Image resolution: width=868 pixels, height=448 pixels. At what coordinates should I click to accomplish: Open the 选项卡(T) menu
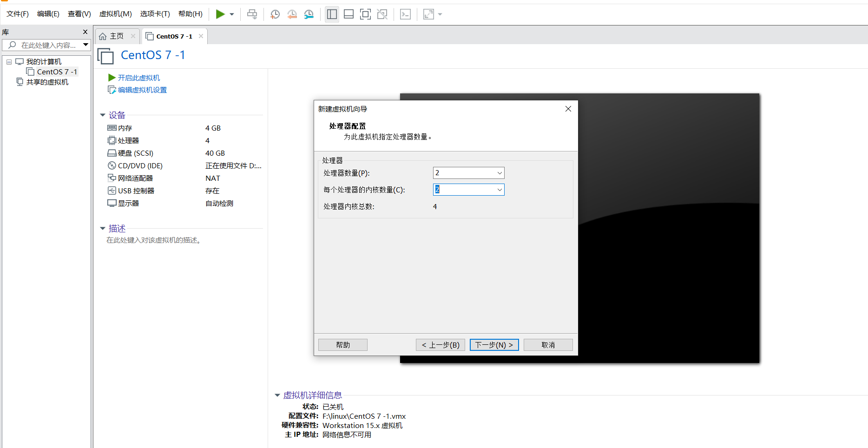155,14
